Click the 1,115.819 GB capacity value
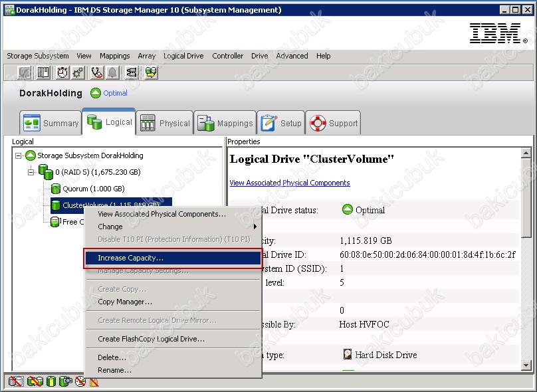 coord(366,241)
